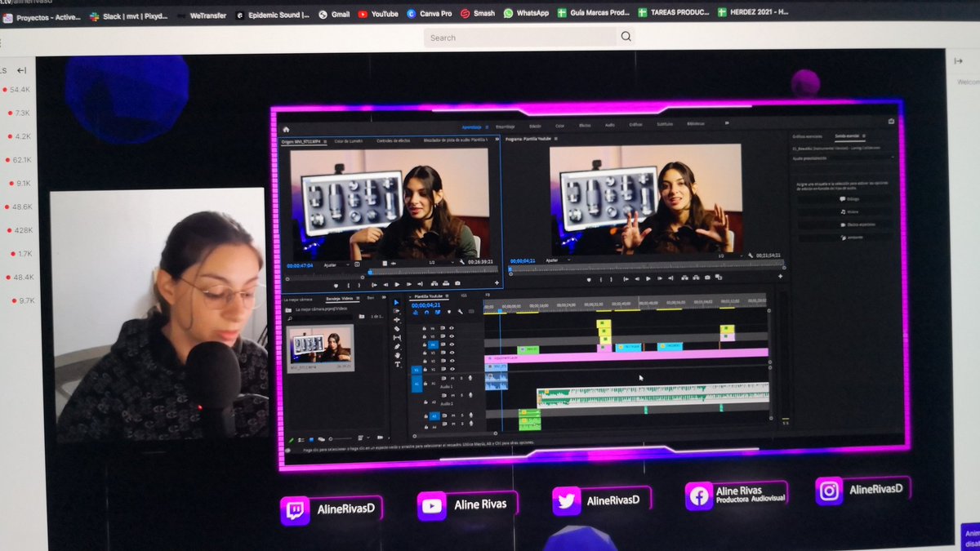Switch to Edición workspace
Viewport: 980px width, 551px height.
click(535, 127)
